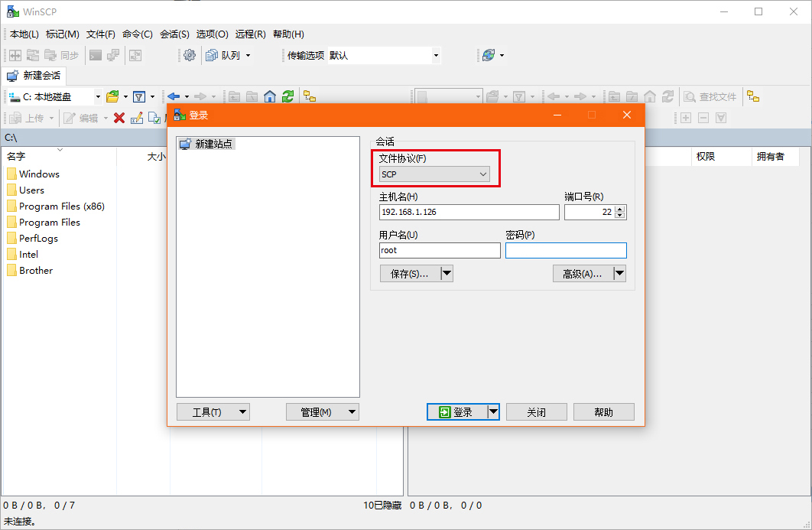
Task: Click the rename pencil icon
Action: [x=137, y=118]
